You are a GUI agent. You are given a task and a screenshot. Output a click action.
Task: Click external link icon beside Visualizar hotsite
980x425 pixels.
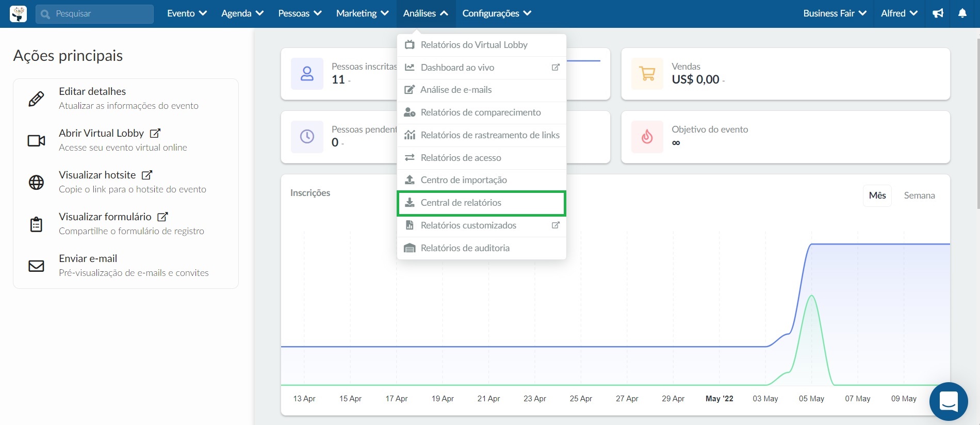click(147, 175)
